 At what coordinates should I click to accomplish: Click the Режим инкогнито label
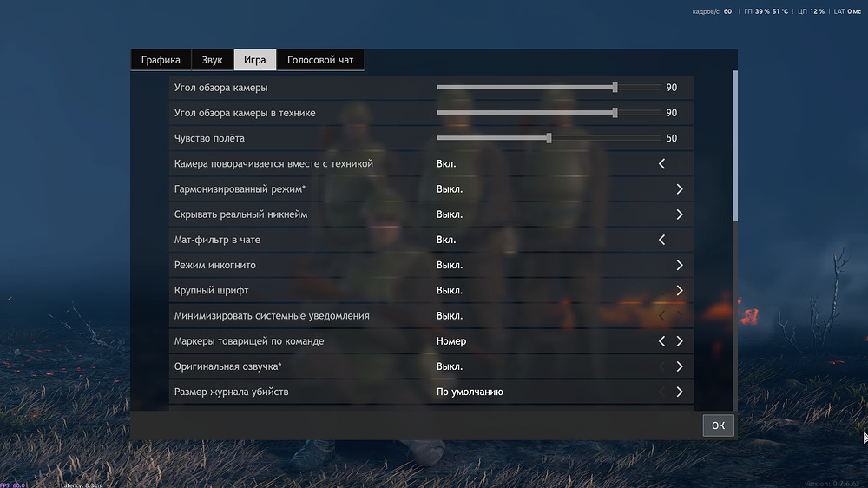214,266
